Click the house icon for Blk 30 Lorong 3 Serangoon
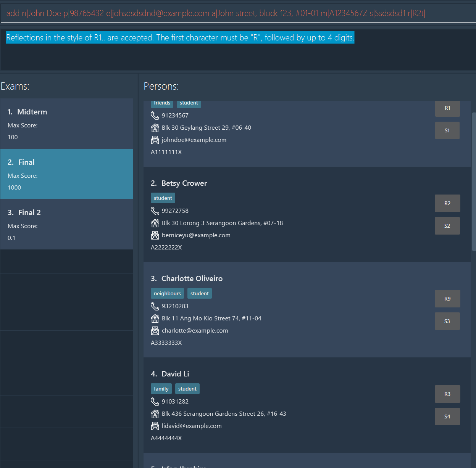 coord(155,223)
